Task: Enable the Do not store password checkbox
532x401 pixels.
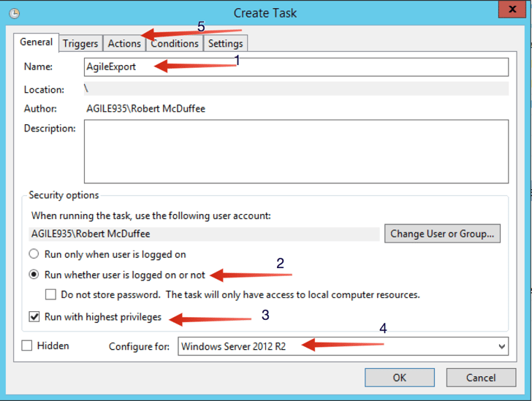Action: click(50, 295)
